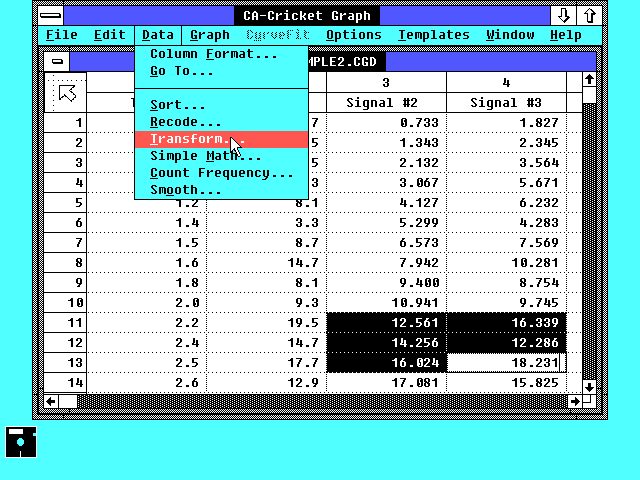Open the Graph menu
640x480 pixels.
click(210, 35)
